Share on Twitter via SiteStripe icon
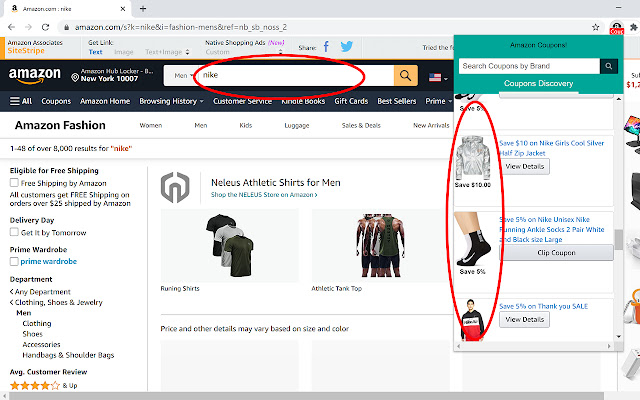Screen dimensions: 640x400 347,47
